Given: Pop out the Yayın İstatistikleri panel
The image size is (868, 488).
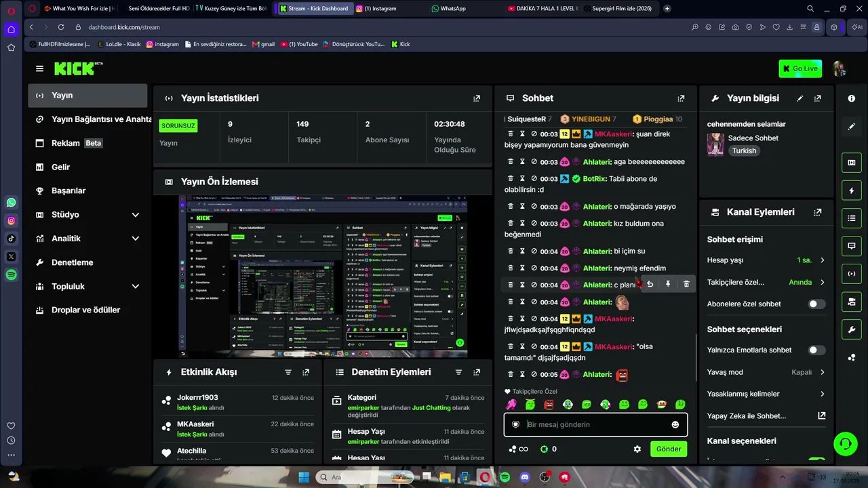Looking at the screenshot, I should tap(477, 98).
